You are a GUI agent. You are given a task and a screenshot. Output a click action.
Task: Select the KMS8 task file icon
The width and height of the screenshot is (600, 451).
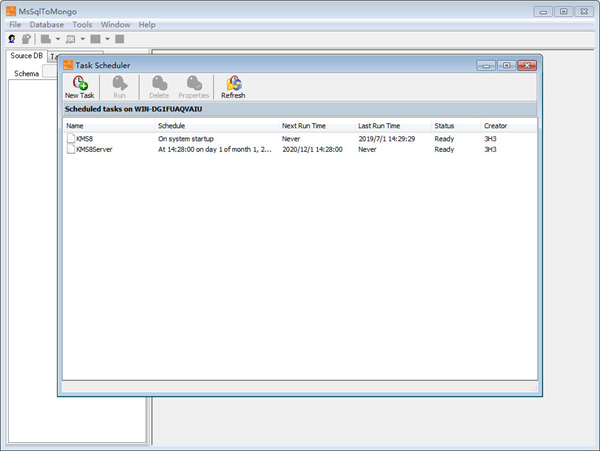coord(70,138)
